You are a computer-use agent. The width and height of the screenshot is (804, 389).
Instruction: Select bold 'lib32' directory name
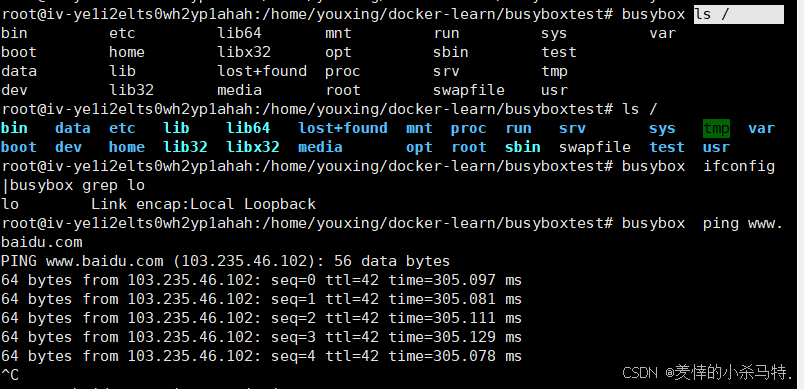click(x=185, y=147)
